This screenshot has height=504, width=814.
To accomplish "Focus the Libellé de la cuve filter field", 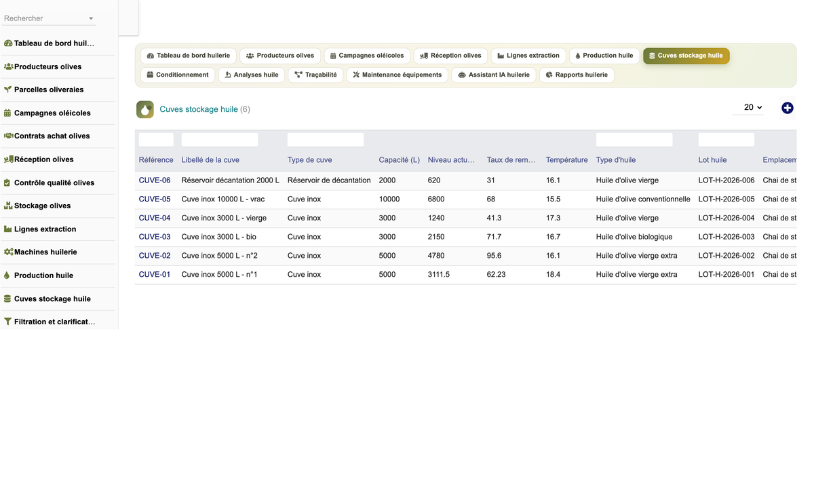I will click(220, 140).
